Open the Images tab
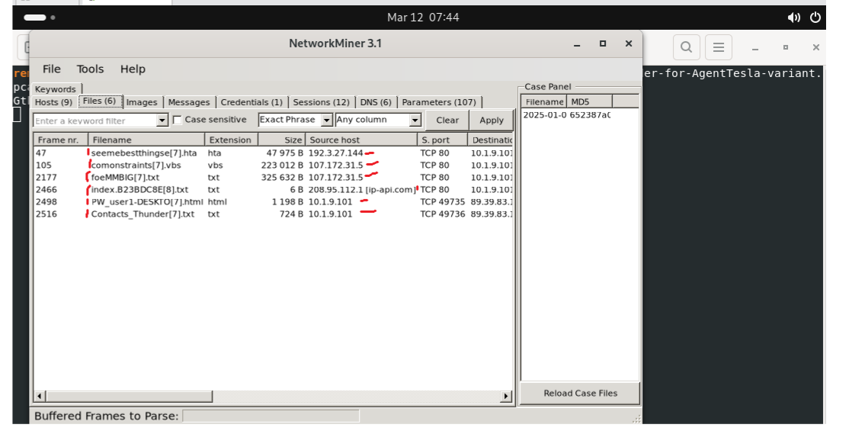The height and width of the screenshot is (431, 868). tap(142, 102)
